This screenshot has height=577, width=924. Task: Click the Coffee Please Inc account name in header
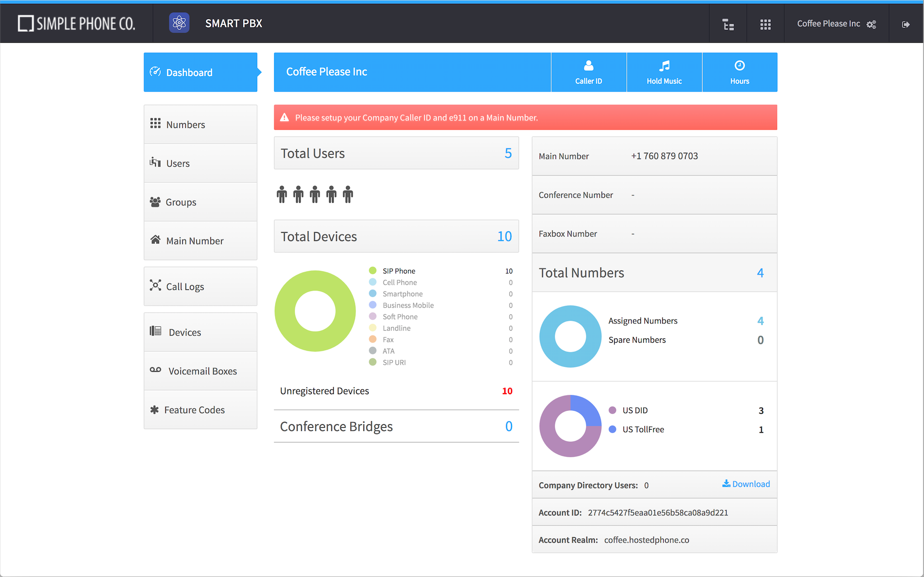pyautogui.click(x=828, y=24)
